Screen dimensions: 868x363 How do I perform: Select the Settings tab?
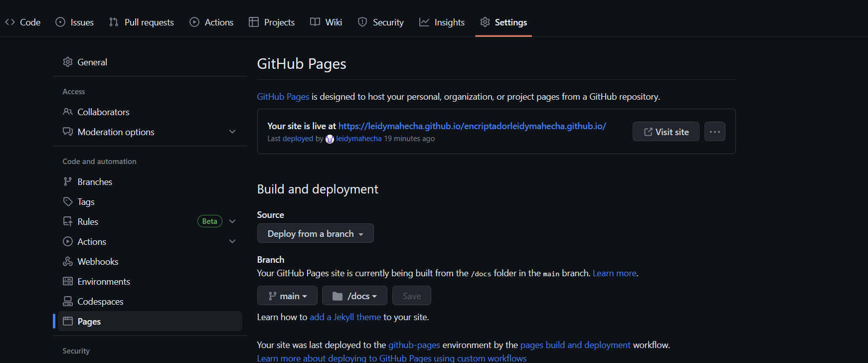pos(504,22)
